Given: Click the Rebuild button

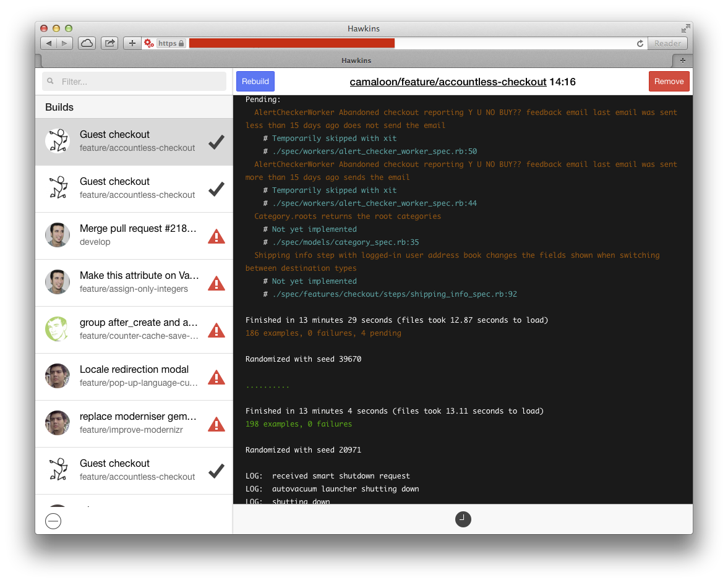Looking at the screenshot, I should pyautogui.click(x=255, y=81).
